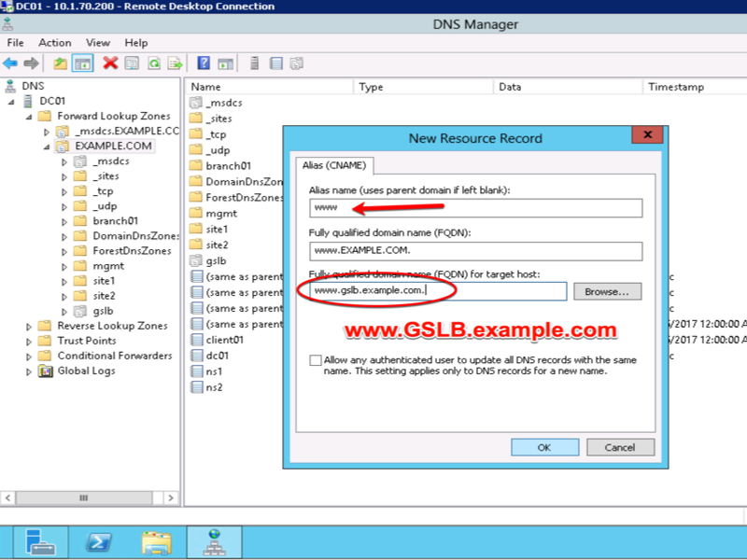The width and height of the screenshot is (747, 560).
Task: Click the Export List toolbar icon
Action: [x=176, y=63]
